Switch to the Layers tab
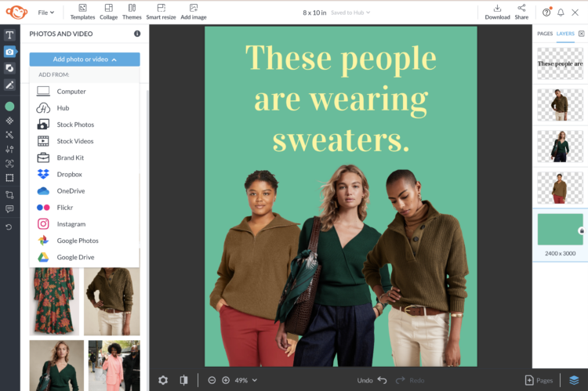This screenshot has height=391, width=588. click(565, 34)
